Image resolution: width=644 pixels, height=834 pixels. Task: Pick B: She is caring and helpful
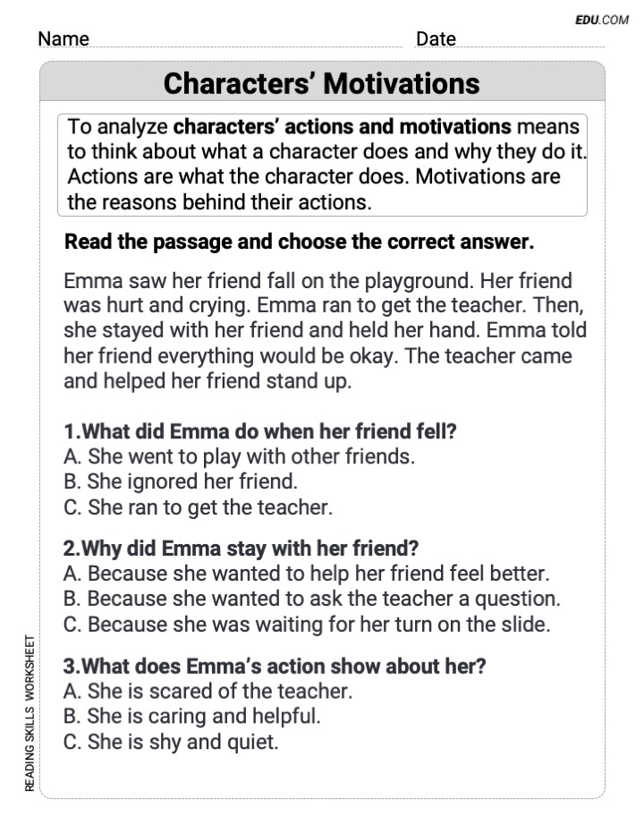(192, 716)
